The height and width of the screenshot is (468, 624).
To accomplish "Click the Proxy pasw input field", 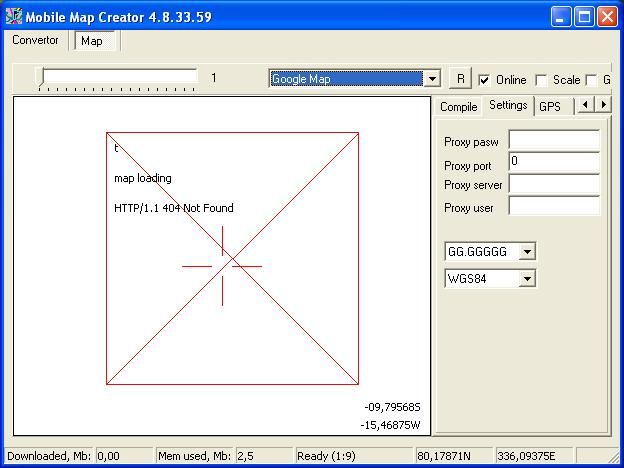I will tap(553, 141).
